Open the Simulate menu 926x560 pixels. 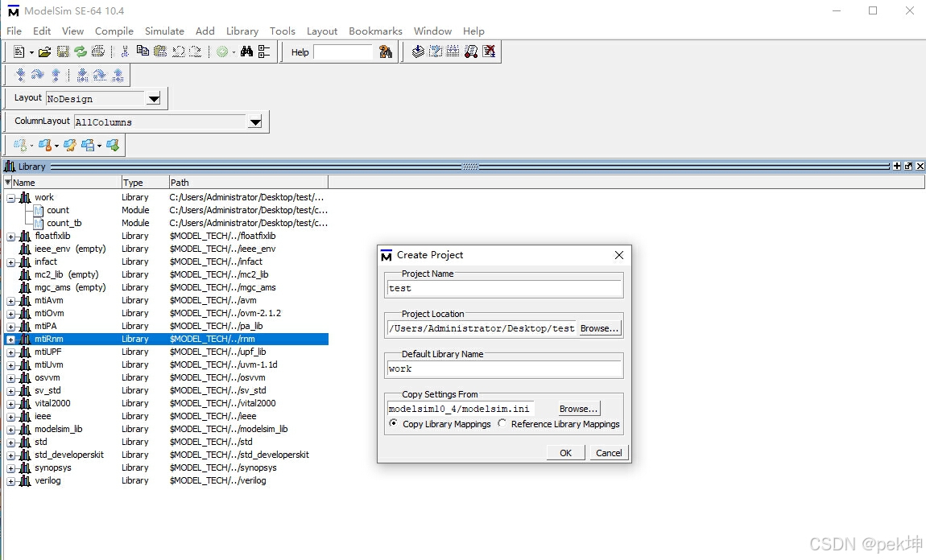pyautogui.click(x=164, y=31)
